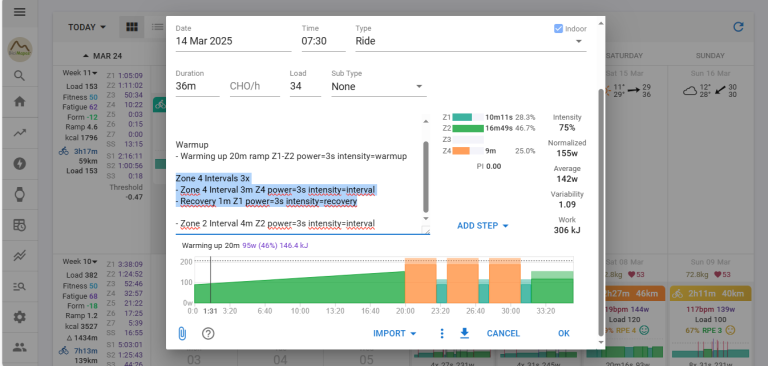Open the compare lines chart icon
768x366 pixels.
20,256
